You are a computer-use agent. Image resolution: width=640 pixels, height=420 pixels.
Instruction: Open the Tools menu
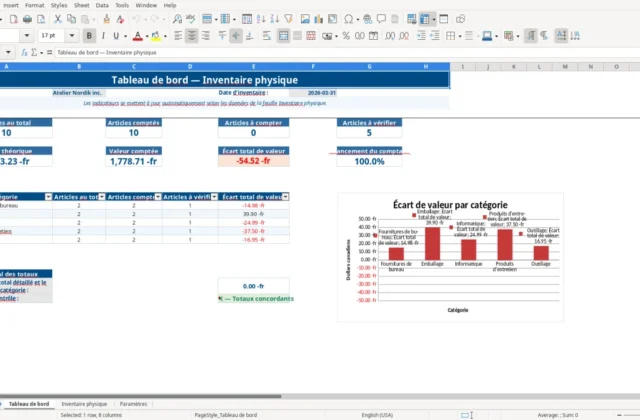tap(122, 5)
